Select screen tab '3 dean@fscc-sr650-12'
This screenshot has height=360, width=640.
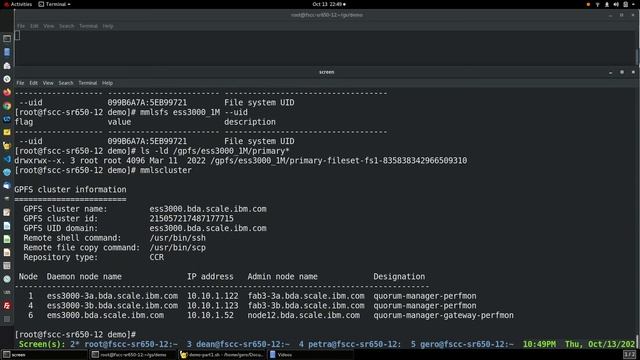[238, 344]
